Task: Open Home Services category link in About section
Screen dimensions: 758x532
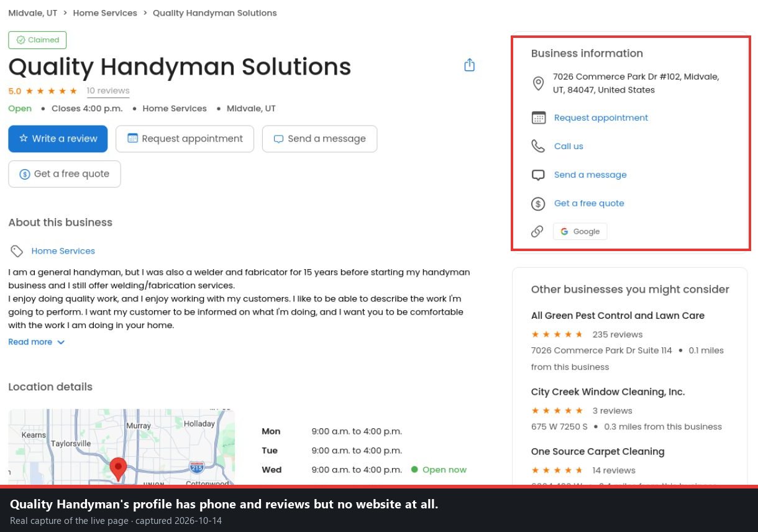Action: [x=63, y=251]
